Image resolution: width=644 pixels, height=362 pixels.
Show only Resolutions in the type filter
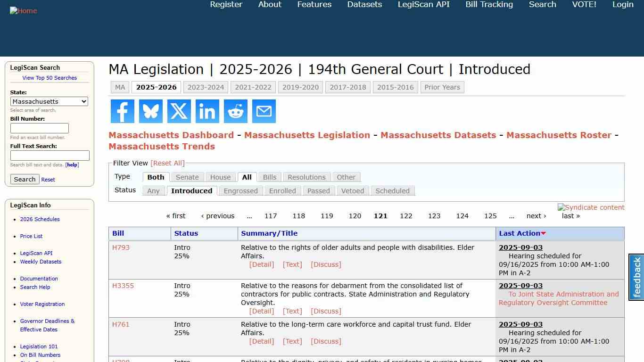click(306, 177)
